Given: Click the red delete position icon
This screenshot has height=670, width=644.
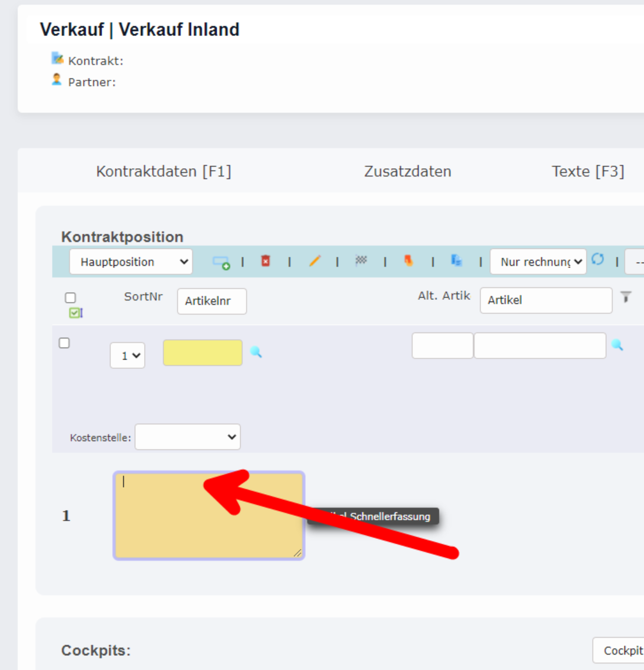Looking at the screenshot, I should pos(266,261).
